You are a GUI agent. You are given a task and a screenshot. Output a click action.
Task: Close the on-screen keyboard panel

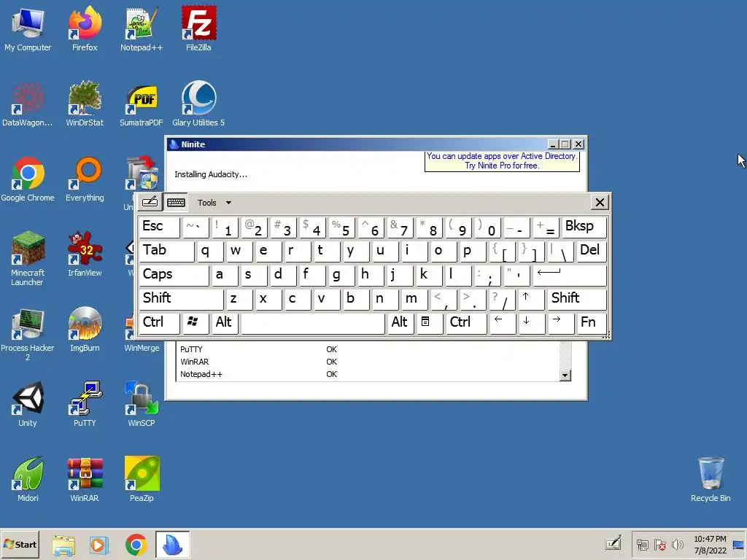pyautogui.click(x=600, y=203)
